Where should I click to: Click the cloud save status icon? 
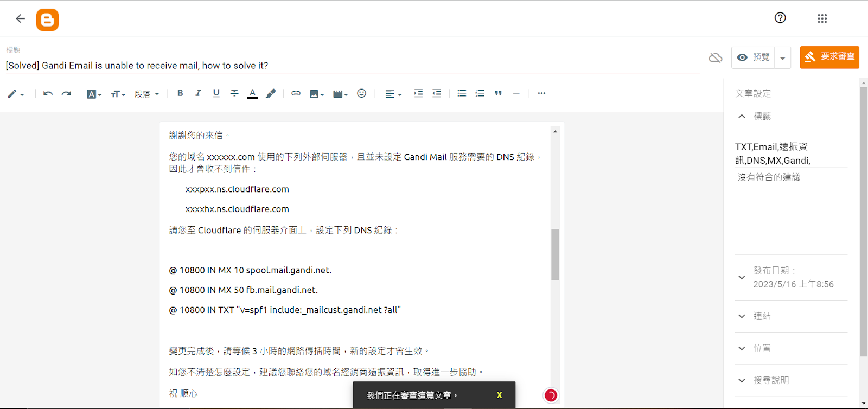click(x=716, y=57)
